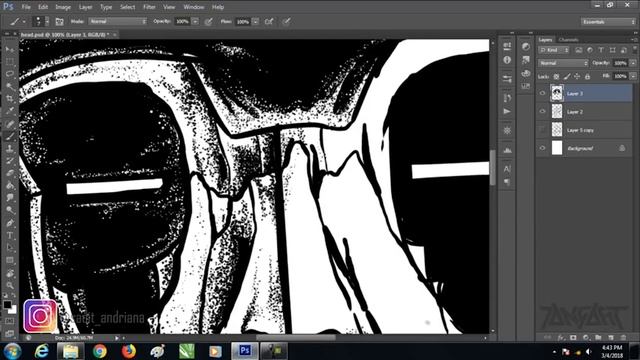This screenshot has height=360, width=640.
Task: Select the Crop tool
Action: (x=10, y=99)
